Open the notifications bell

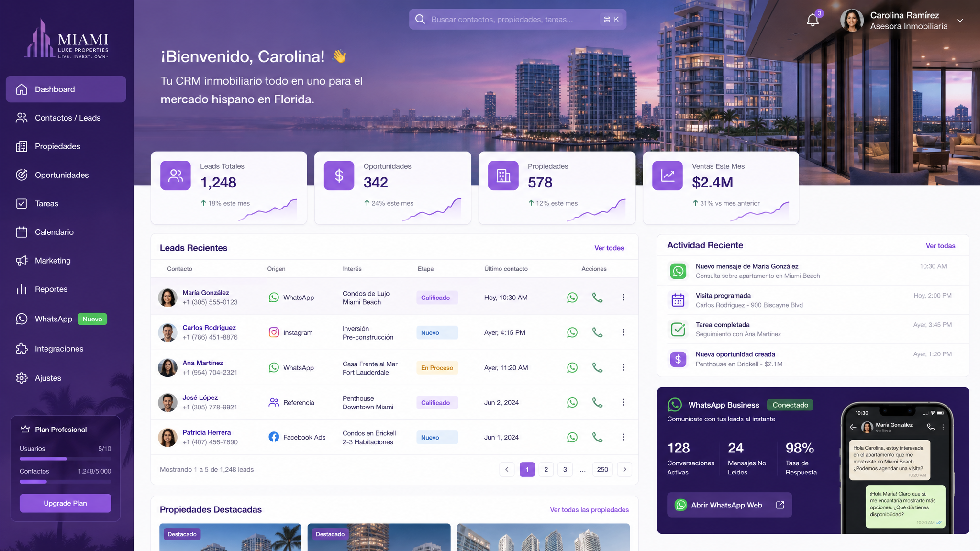coord(813,20)
